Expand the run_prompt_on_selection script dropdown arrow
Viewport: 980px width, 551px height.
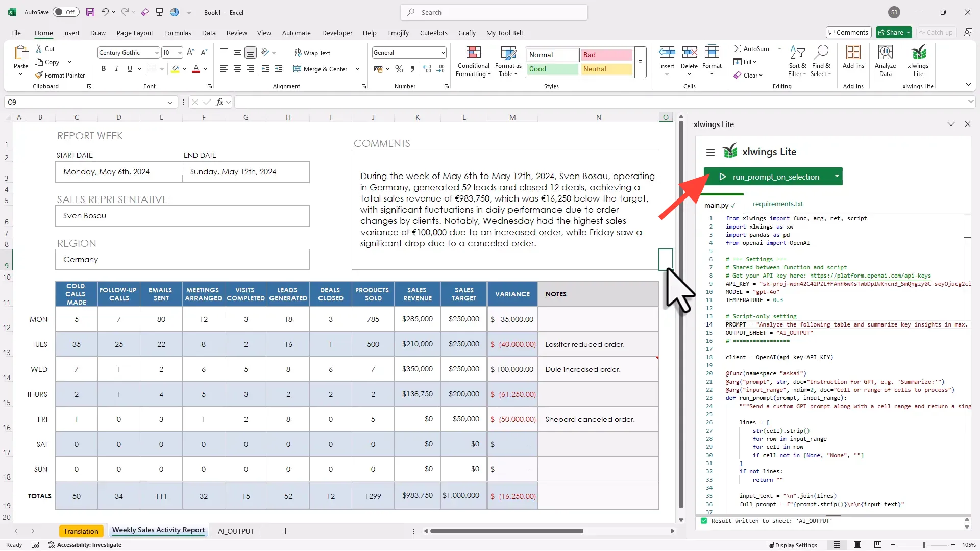[x=837, y=177]
